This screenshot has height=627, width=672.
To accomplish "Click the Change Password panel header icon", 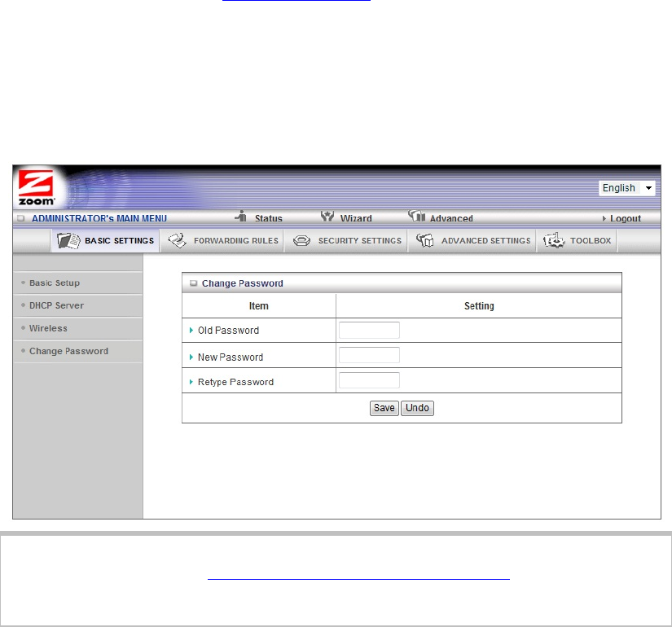I will point(193,283).
